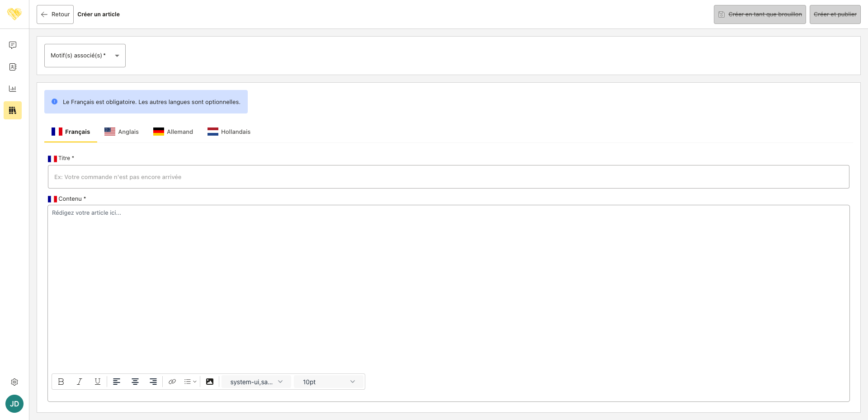Open the knowledge base library icon

[x=13, y=110]
